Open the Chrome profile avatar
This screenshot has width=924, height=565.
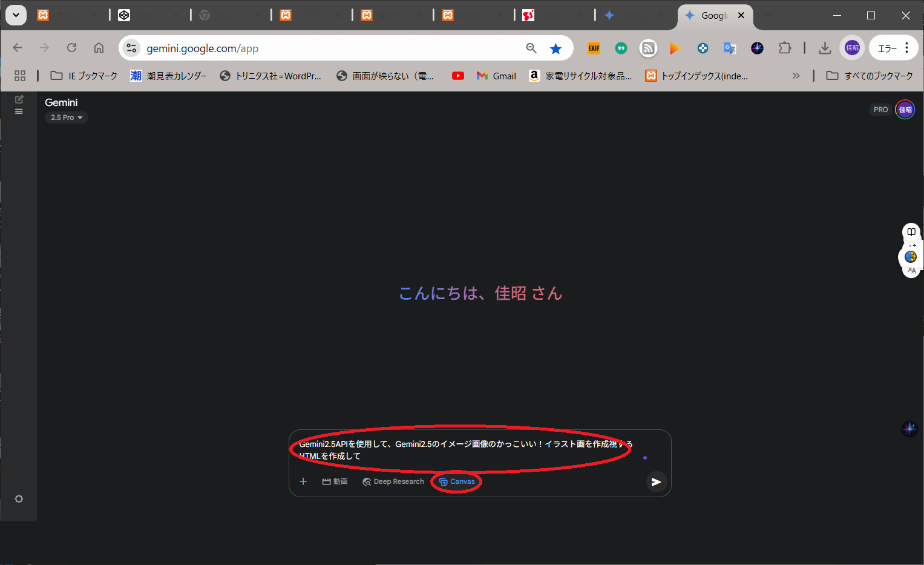(x=852, y=48)
